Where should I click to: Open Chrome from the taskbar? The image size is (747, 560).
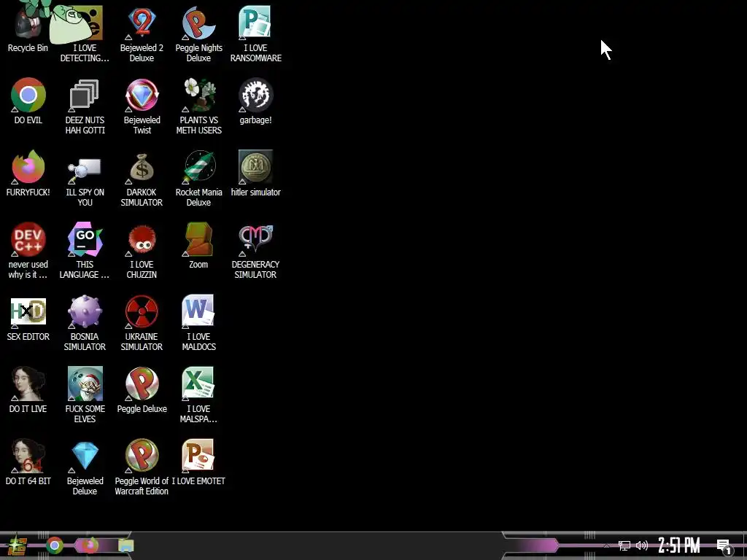[x=55, y=545]
